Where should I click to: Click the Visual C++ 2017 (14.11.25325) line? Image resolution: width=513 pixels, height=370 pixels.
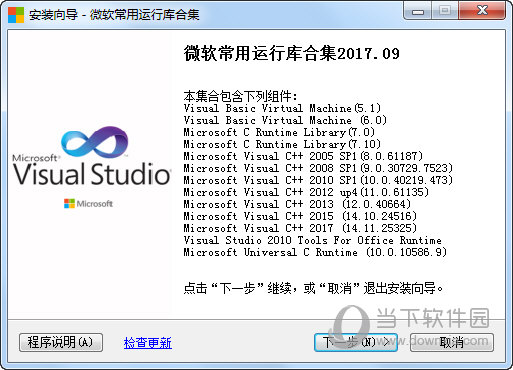click(x=300, y=228)
